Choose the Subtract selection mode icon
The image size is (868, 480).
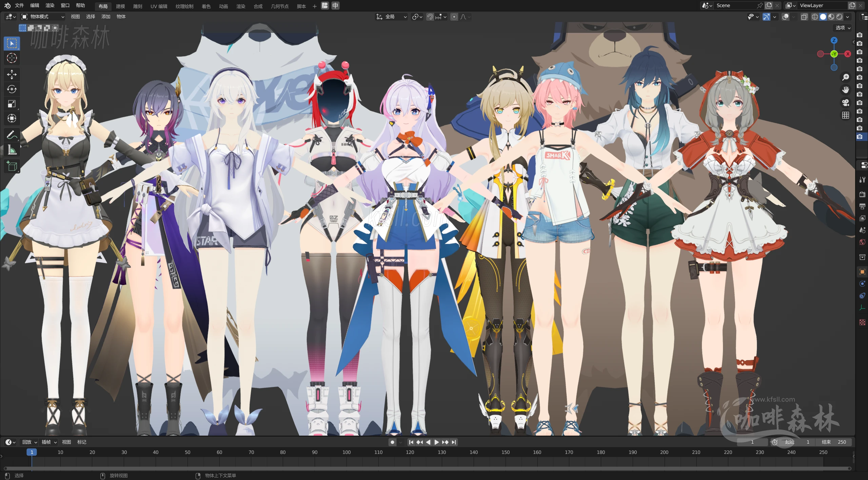pyautogui.click(x=39, y=28)
